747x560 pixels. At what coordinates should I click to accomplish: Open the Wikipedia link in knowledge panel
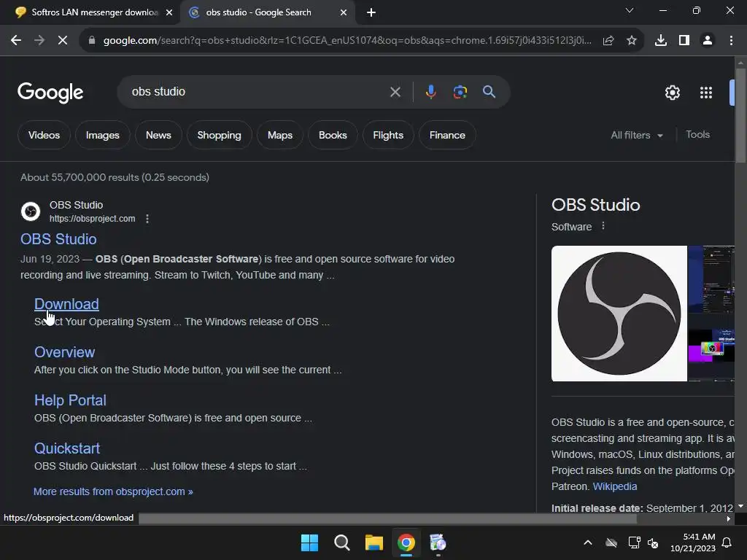point(614,486)
